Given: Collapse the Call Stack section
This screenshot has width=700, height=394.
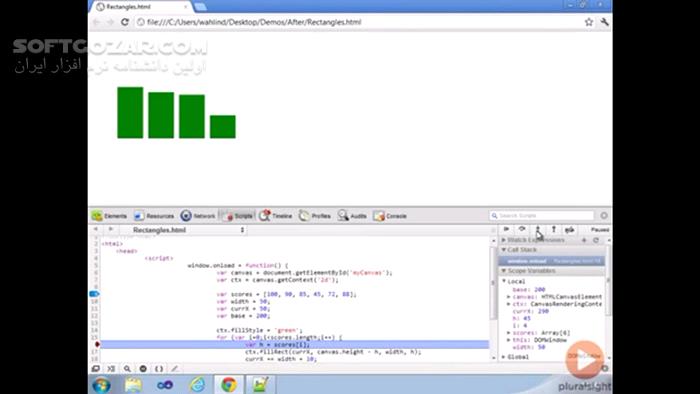Looking at the screenshot, I should coord(504,250).
